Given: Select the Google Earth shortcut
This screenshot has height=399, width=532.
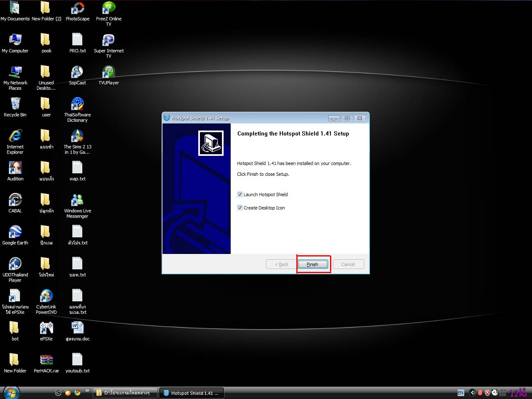Looking at the screenshot, I should coord(15,235).
